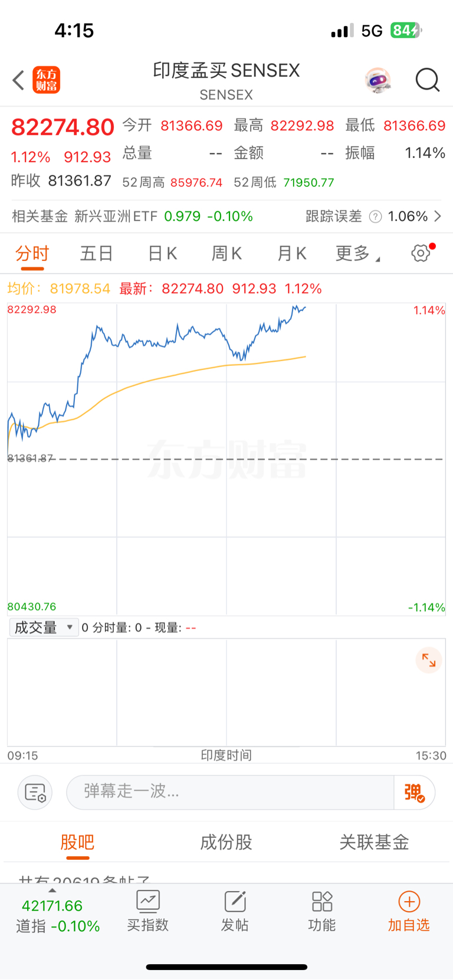
Task: Open the search magnifier icon
Action: coord(428,80)
